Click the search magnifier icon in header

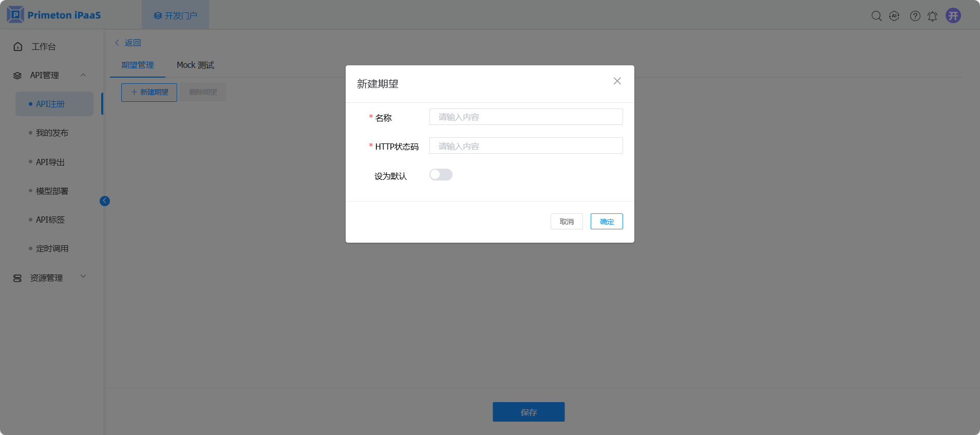click(876, 16)
